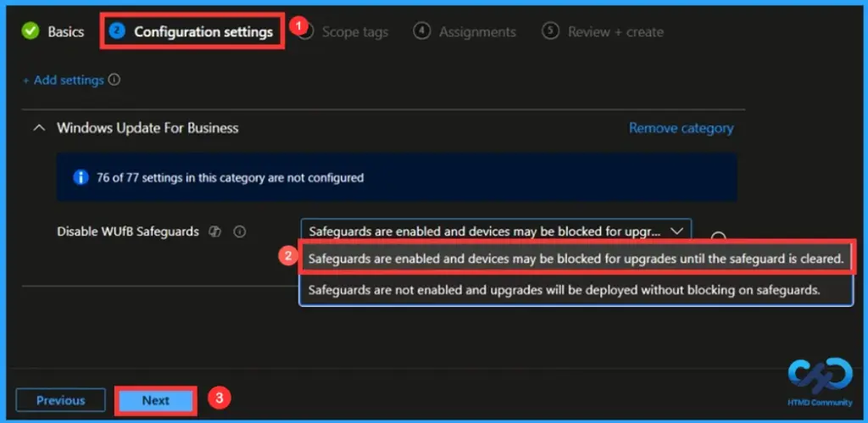The image size is (868, 423).
Task: Collapse the Windows Update For Business category
Action: [39, 128]
